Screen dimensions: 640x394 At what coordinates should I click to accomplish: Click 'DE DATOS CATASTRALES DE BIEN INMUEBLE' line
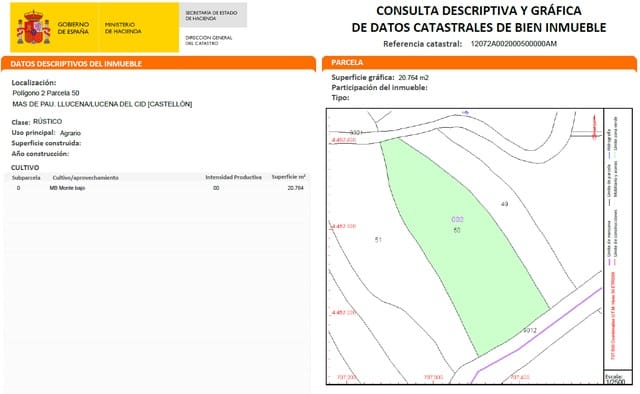point(479,27)
